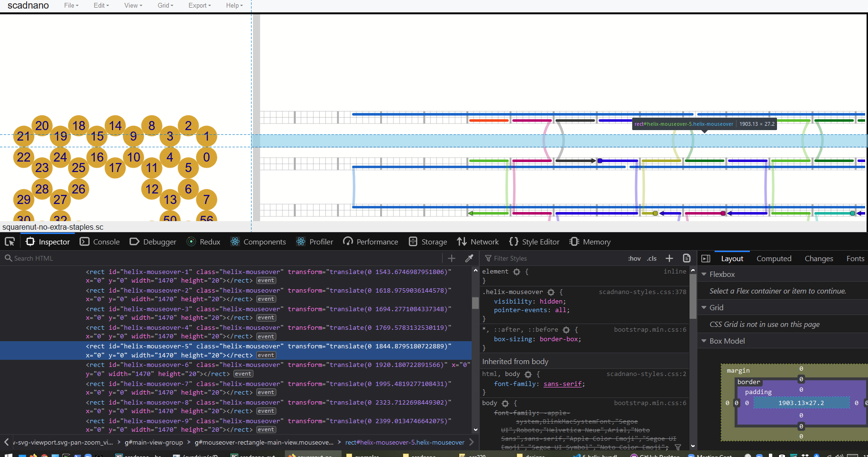Click rect#helix-mouseover-5 breadcrumb

(x=404, y=442)
